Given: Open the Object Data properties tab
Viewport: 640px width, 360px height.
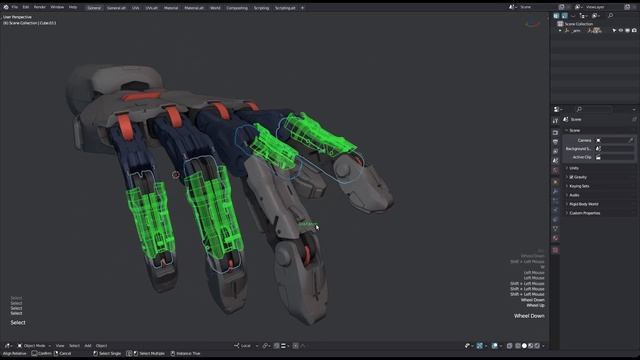Looking at the screenshot, I should point(556,228).
